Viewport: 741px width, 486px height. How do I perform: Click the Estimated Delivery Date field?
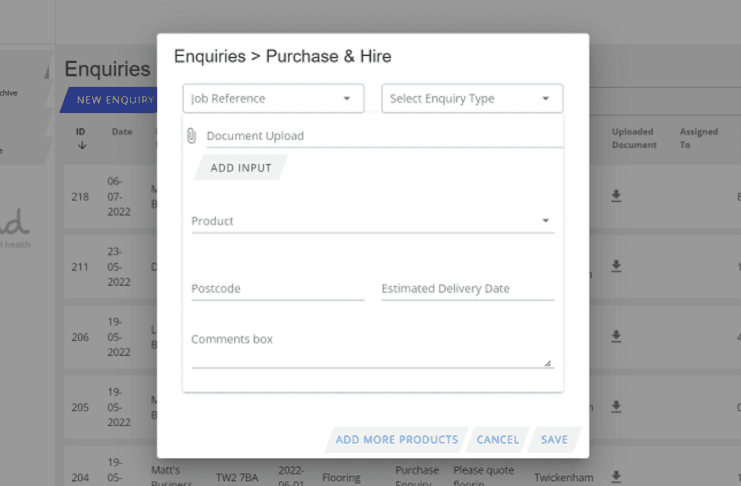point(467,289)
